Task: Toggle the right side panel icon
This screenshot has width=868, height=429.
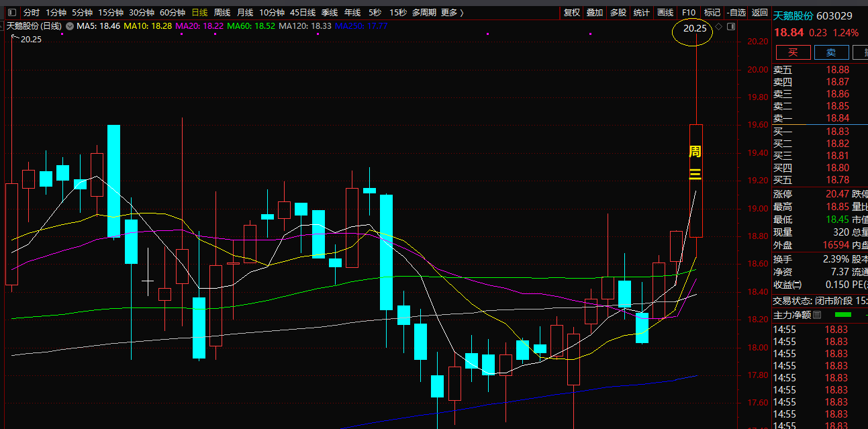Action: click(x=731, y=26)
